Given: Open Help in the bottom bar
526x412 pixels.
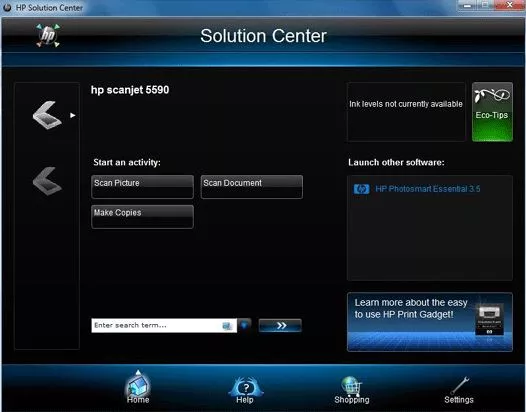Looking at the screenshot, I should click(x=245, y=391).
